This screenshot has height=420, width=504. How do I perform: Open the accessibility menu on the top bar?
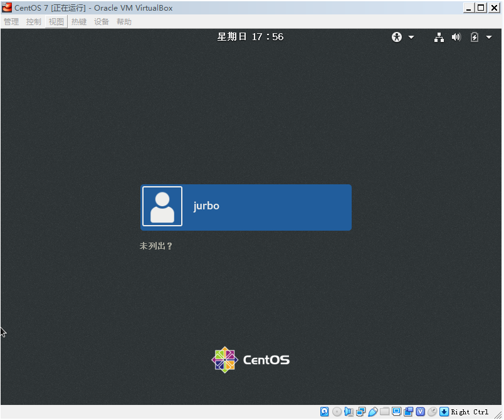[396, 37]
